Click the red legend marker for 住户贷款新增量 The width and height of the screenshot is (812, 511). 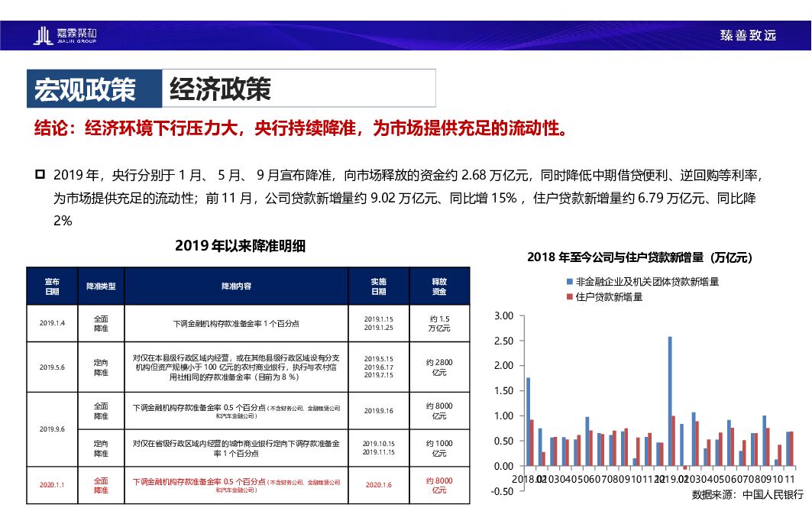click(x=569, y=296)
